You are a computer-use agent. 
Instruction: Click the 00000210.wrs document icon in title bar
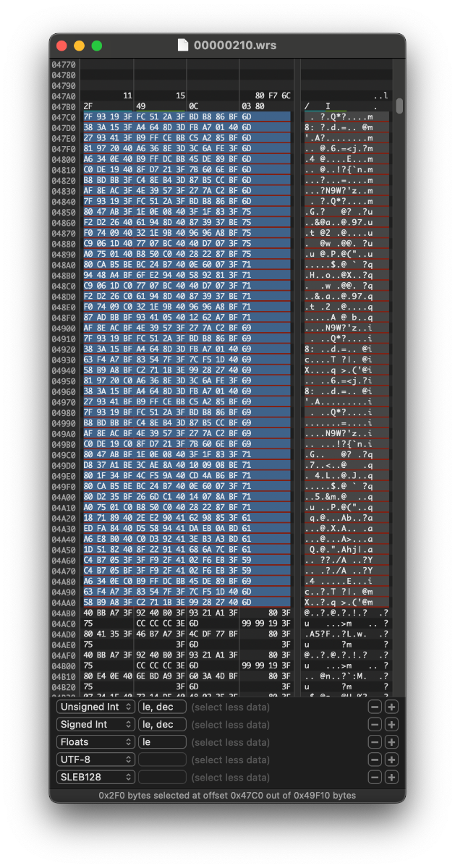click(184, 46)
